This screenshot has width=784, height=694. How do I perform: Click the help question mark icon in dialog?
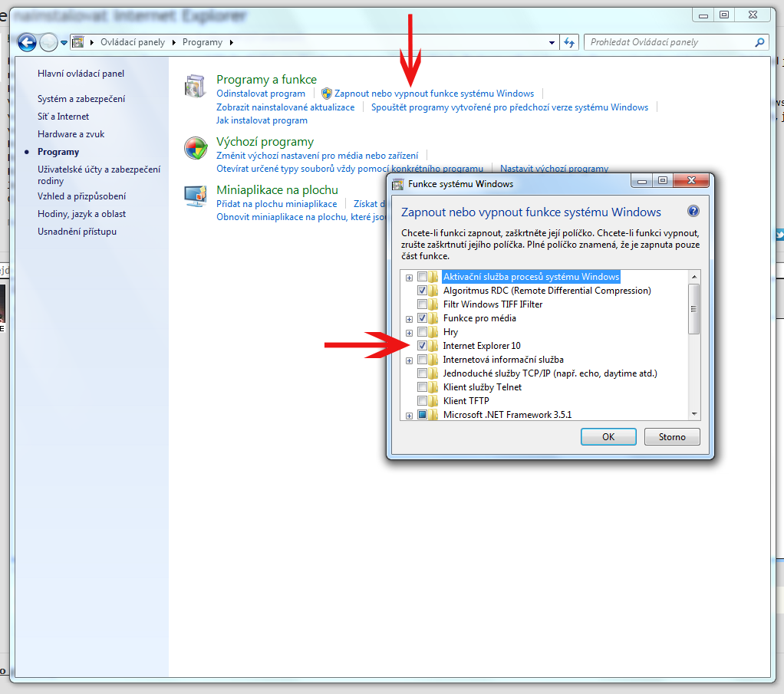(693, 211)
